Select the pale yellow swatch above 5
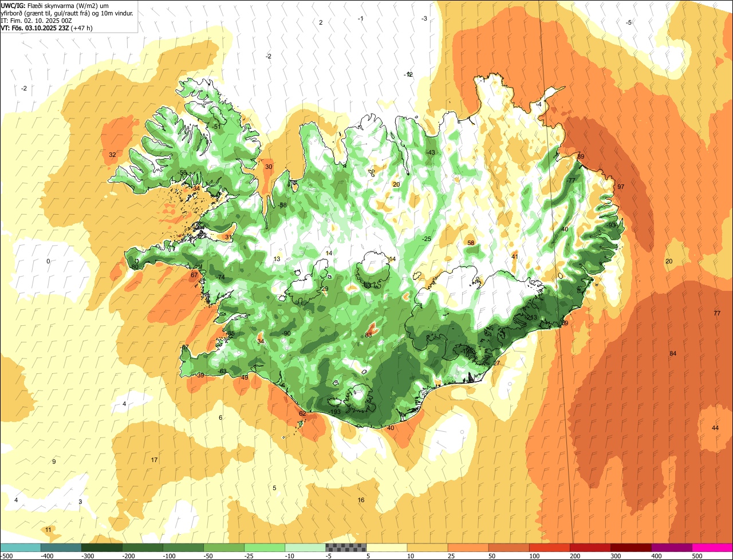The width and height of the screenshot is (733, 560). click(387, 547)
